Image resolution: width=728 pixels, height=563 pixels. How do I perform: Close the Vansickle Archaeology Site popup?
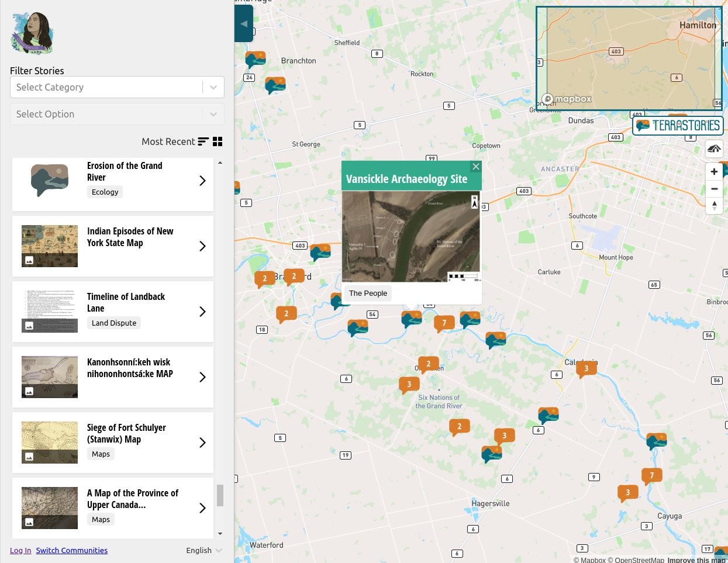click(476, 167)
